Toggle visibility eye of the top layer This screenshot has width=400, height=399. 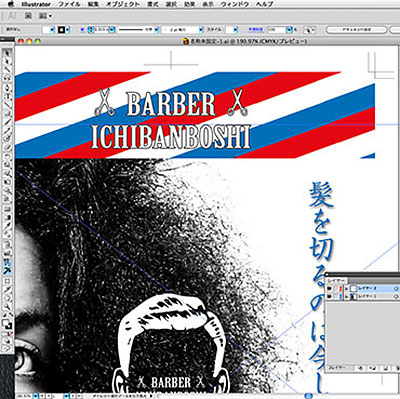[330, 288]
